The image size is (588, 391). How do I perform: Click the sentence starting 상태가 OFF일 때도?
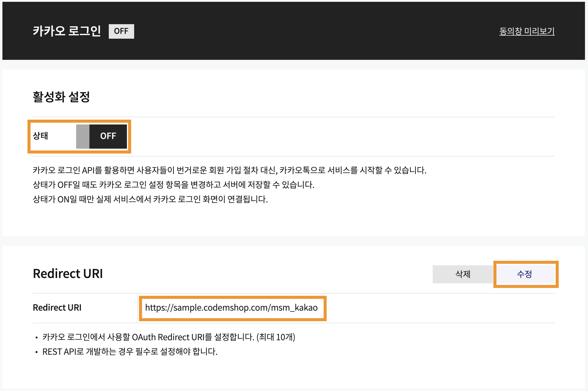click(x=174, y=185)
